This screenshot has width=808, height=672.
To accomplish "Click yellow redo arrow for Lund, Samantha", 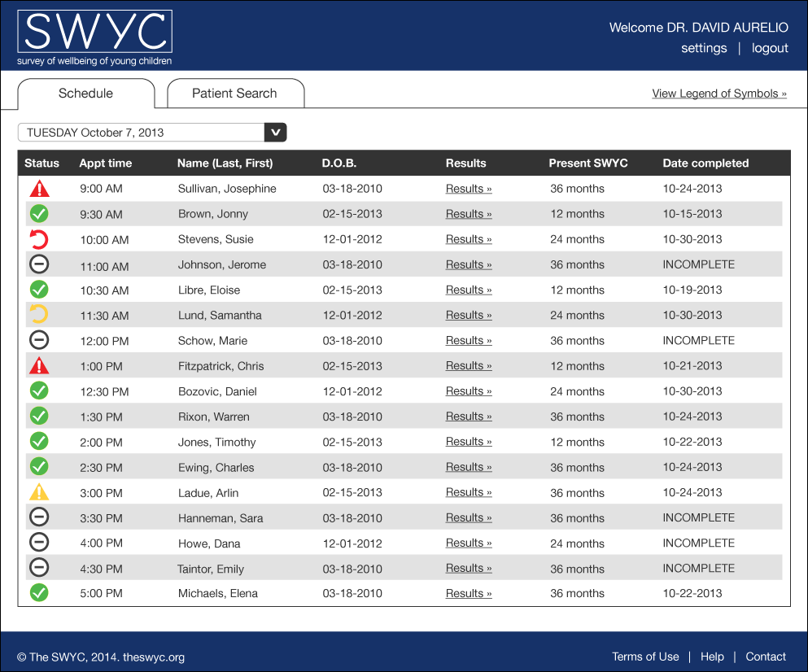I will tap(39, 314).
